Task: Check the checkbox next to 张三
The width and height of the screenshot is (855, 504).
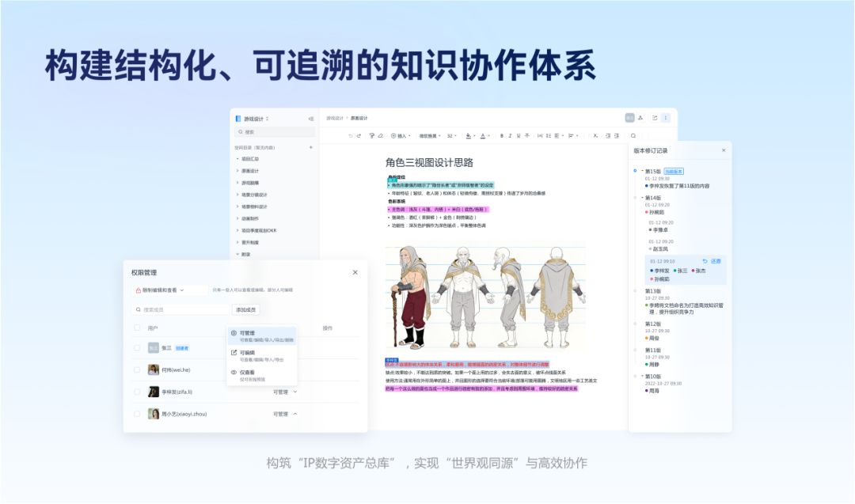Action: point(135,347)
